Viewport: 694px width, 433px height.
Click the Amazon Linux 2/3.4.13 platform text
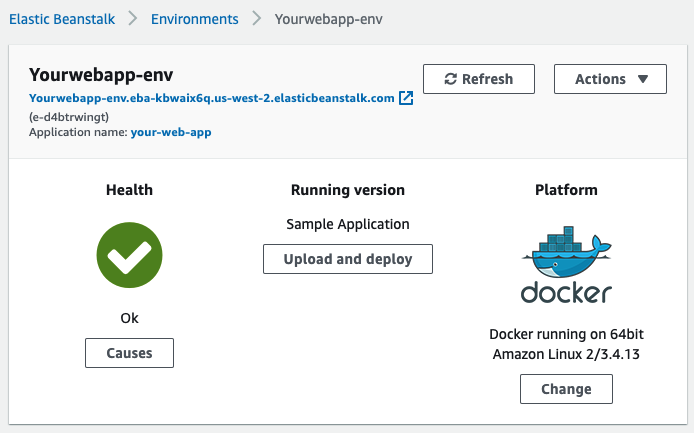pos(566,354)
